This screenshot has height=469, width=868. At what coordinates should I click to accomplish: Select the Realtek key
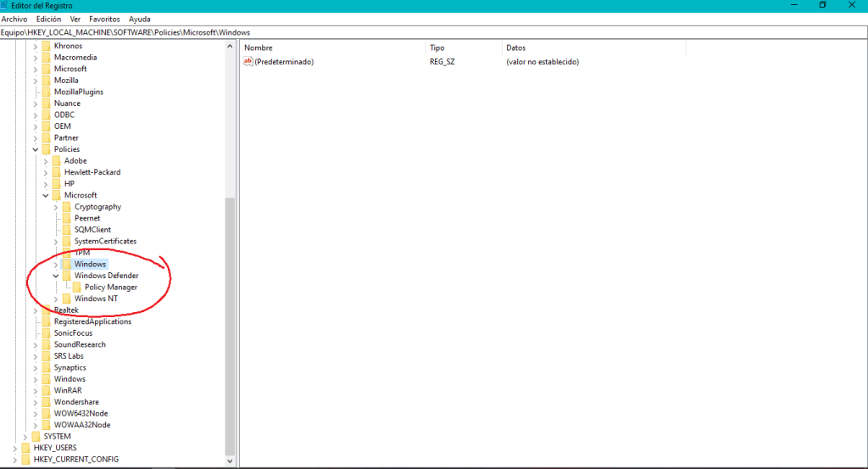pos(66,310)
